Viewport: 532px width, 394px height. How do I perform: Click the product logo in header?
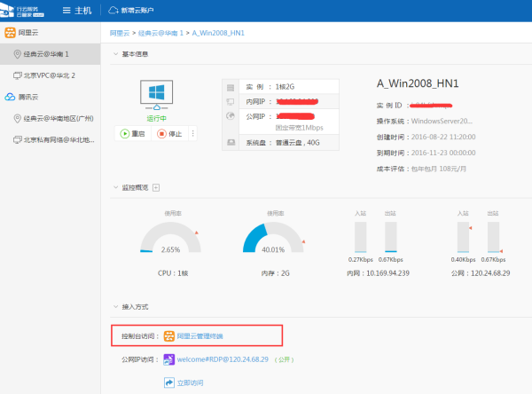click(22, 11)
